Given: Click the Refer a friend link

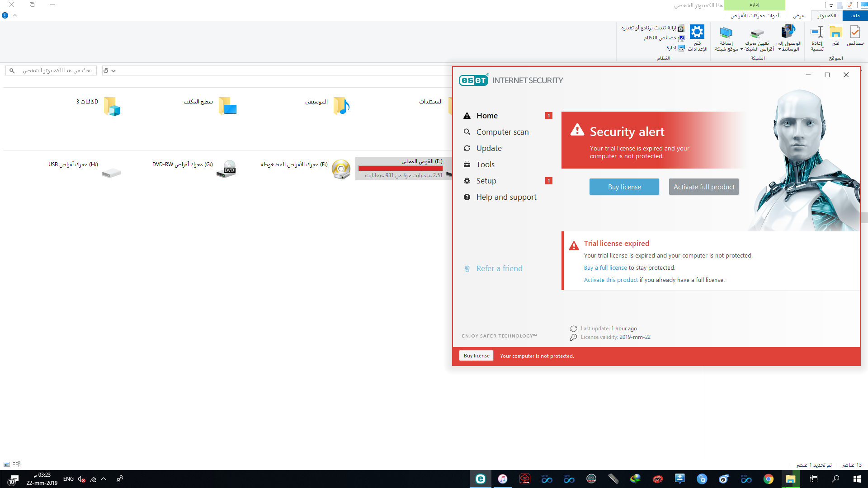Looking at the screenshot, I should coord(499,268).
